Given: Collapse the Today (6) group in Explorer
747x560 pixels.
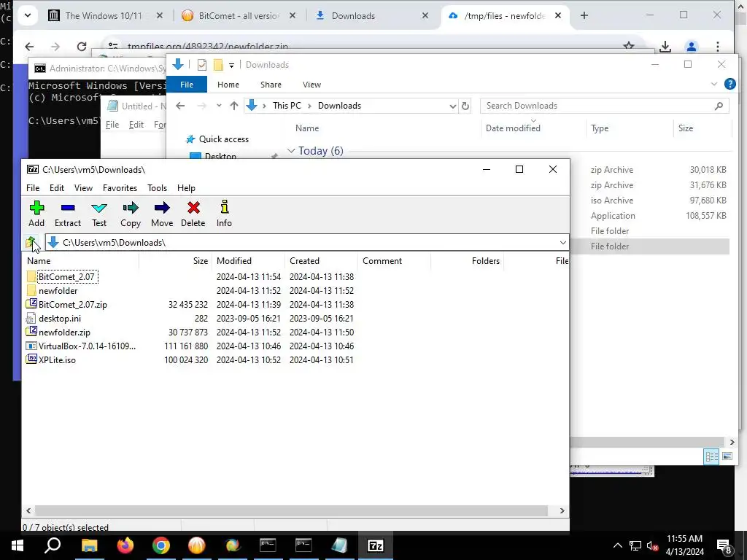Looking at the screenshot, I should tap(291, 150).
